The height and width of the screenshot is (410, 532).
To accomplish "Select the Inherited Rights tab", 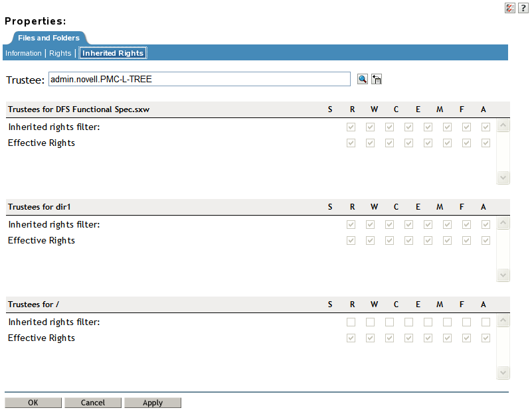I will pos(113,53).
